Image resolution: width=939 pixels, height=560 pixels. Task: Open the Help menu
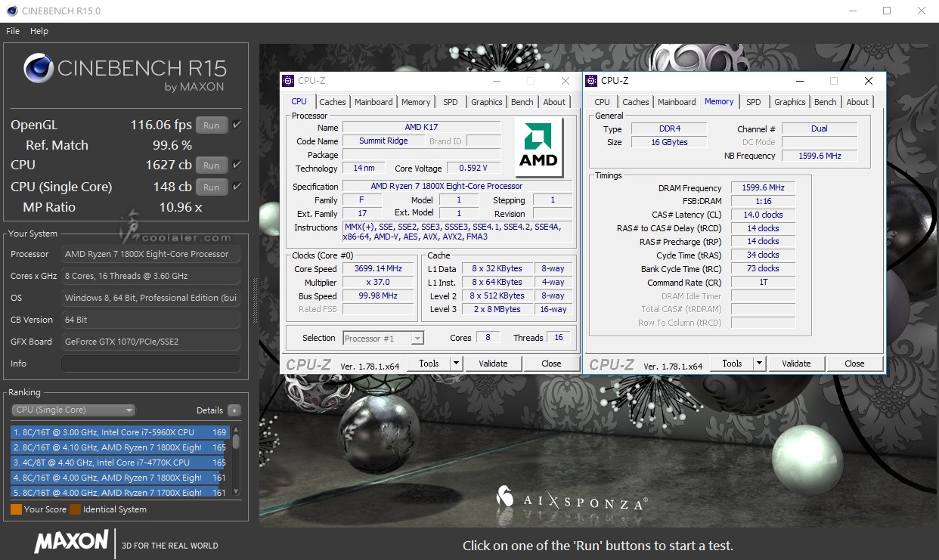coord(39,31)
